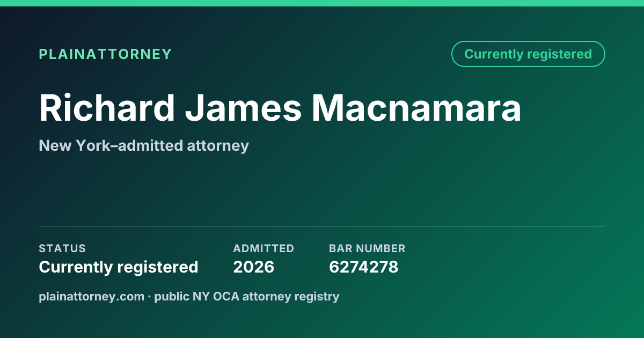The width and height of the screenshot is (644, 338).
Task: Click the horizontal divider line above status
Action: click(322, 226)
